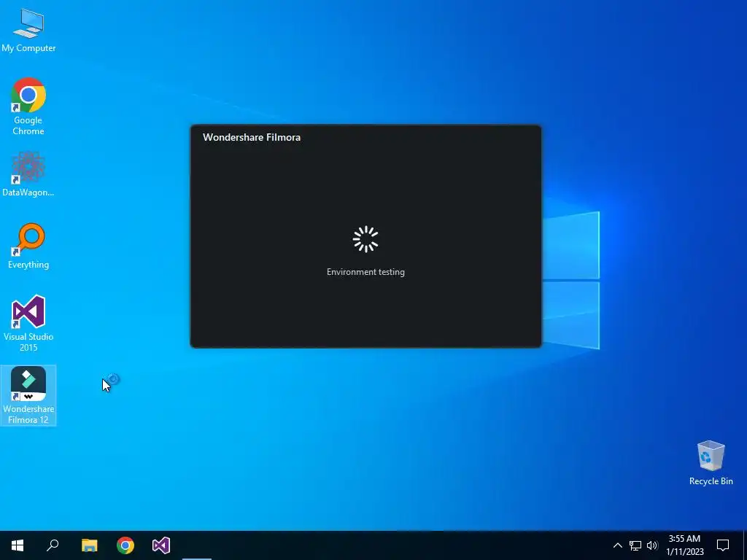Select the Visual Studio 2015 desktop shortcut

[x=28, y=323]
